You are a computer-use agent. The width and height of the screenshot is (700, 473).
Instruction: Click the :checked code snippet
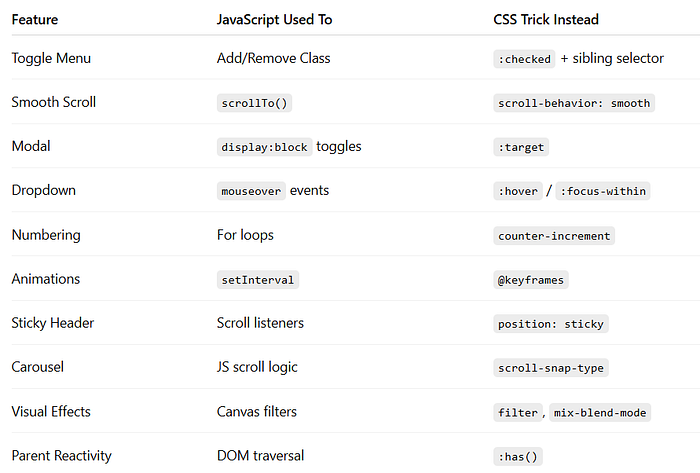click(524, 59)
